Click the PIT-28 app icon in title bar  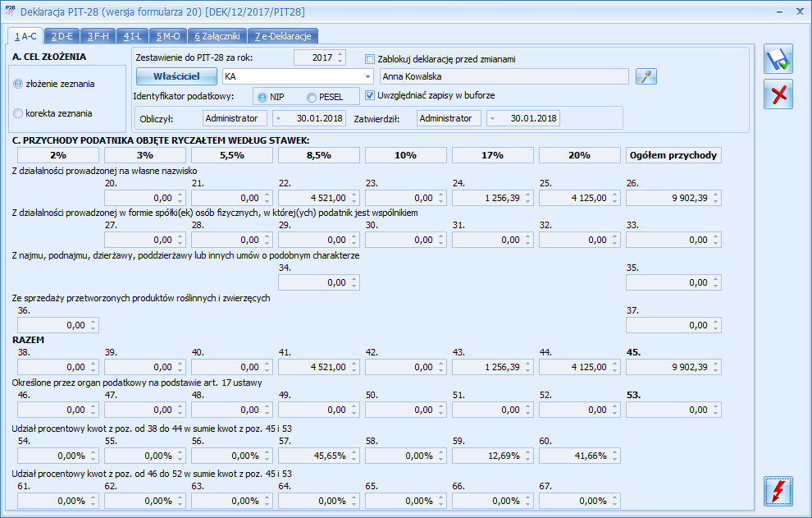point(10,12)
